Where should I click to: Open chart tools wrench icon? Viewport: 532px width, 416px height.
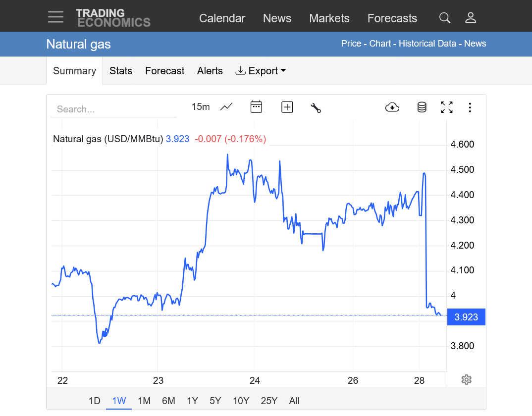point(316,107)
